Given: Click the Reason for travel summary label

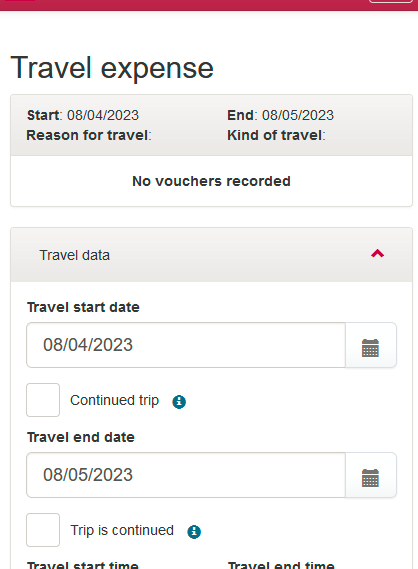Looking at the screenshot, I should (x=89, y=135).
